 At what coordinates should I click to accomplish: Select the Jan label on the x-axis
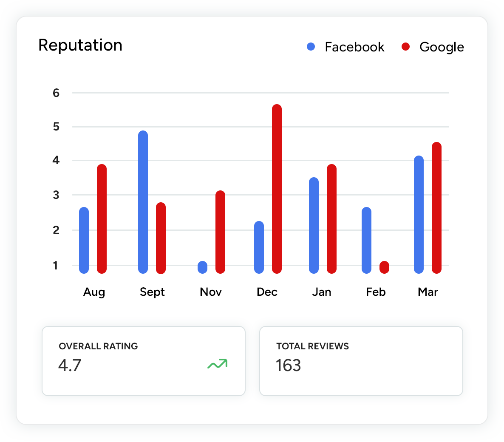(321, 292)
